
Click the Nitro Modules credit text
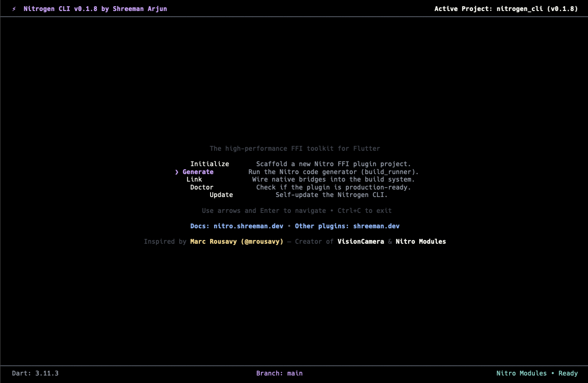coord(421,242)
